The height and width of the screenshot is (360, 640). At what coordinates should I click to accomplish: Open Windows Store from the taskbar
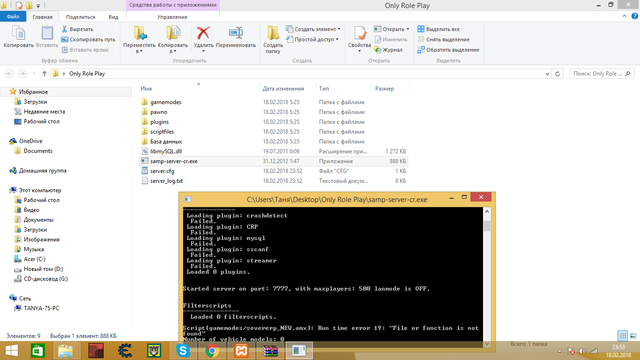click(x=38, y=351)
